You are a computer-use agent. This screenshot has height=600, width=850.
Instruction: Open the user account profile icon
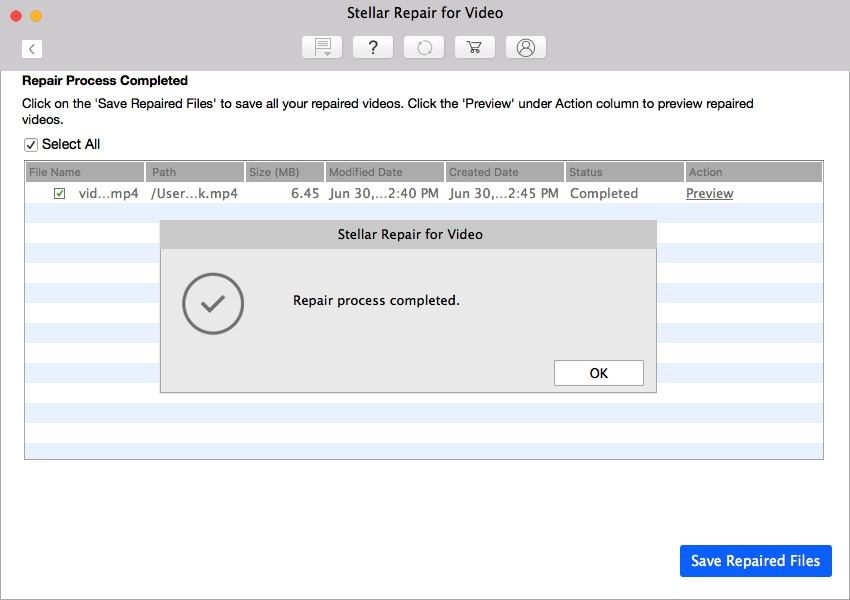coord(526,47)
